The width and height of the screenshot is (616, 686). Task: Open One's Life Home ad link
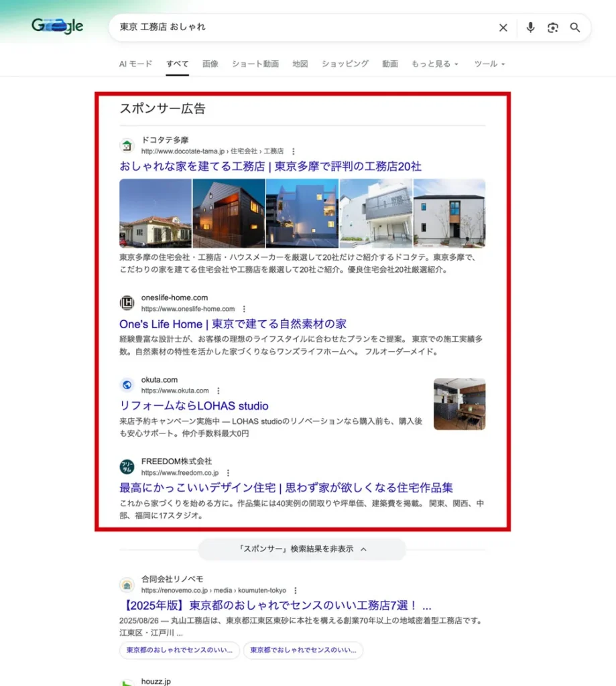tap(233, 324)
